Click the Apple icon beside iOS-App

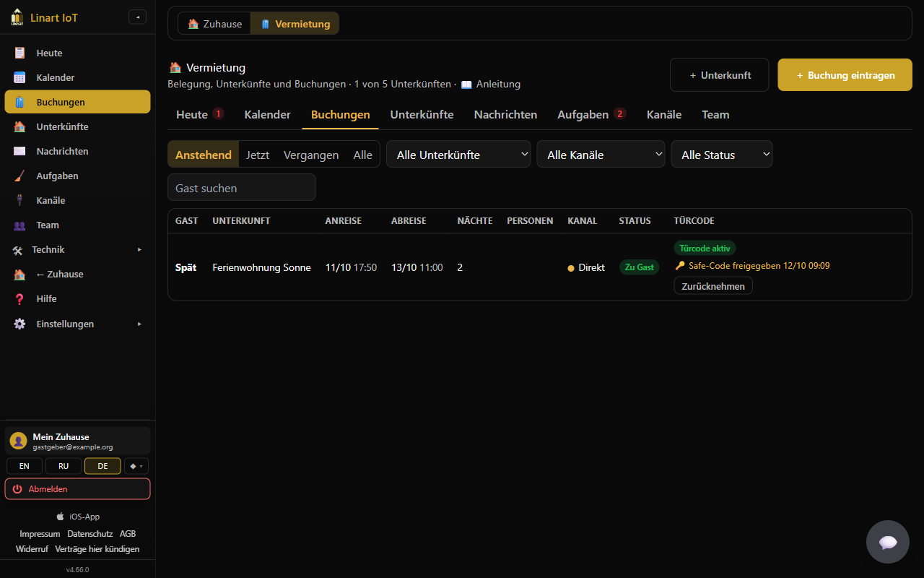pyautogui.click(x=61, y=517)
